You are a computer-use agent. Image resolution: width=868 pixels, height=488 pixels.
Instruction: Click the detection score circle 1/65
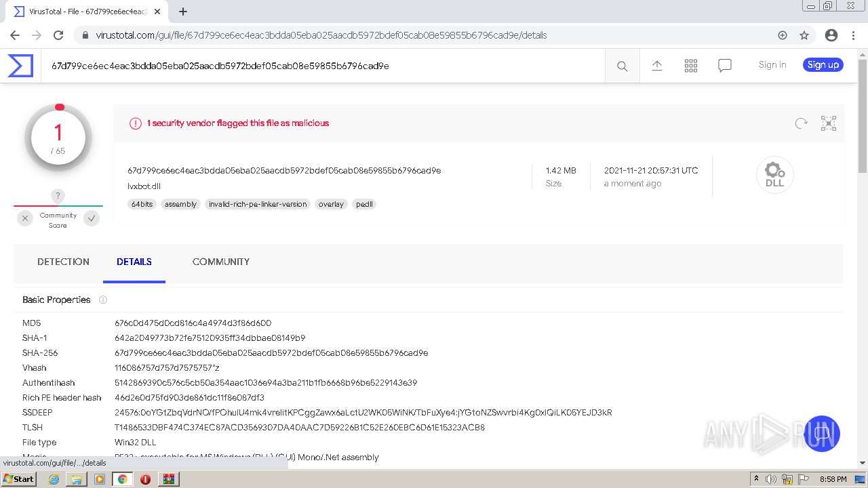[x=58, y=138]
